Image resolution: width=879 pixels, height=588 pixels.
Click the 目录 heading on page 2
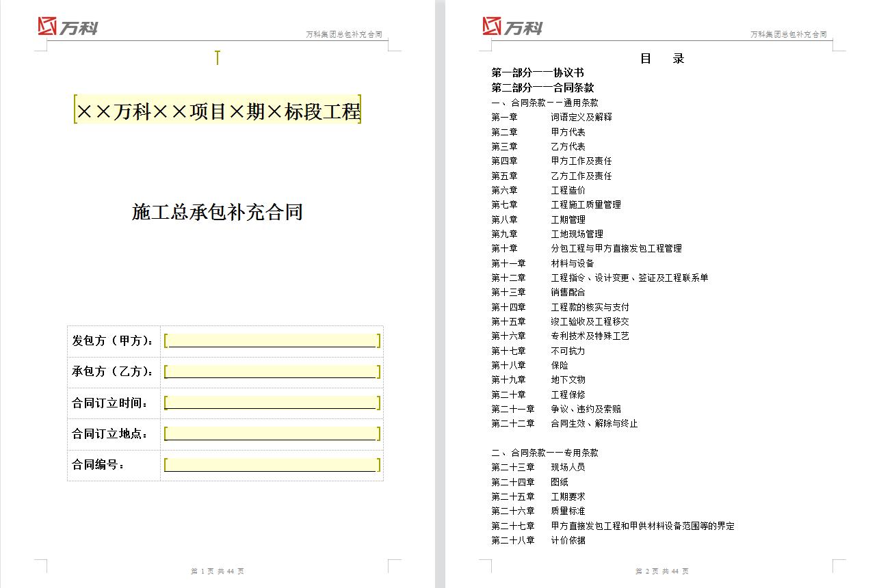coord(662,59)
